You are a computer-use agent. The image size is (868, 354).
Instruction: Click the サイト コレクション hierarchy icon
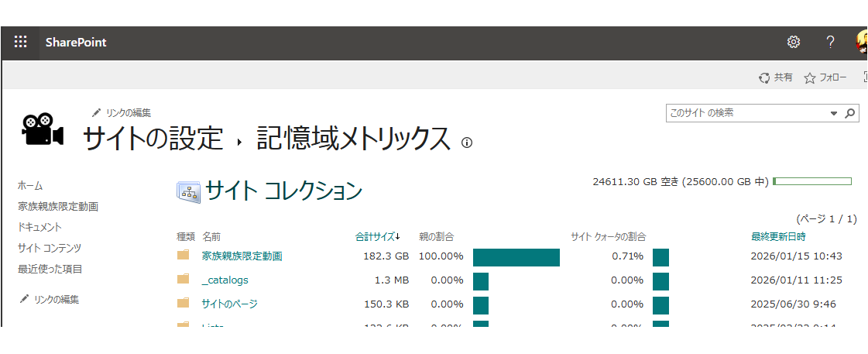click(x=188, y=191)
